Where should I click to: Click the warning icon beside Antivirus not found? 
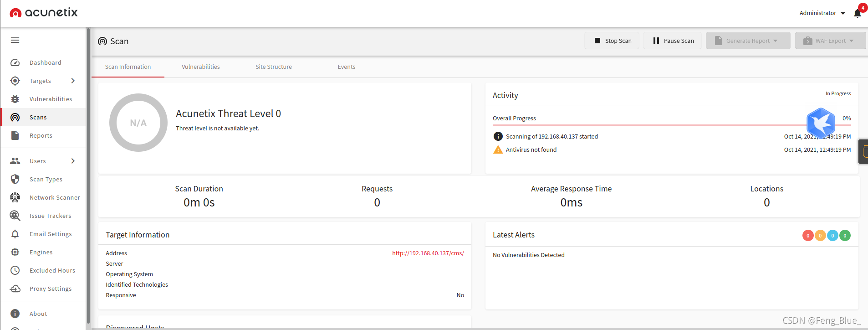pos(498,150)
